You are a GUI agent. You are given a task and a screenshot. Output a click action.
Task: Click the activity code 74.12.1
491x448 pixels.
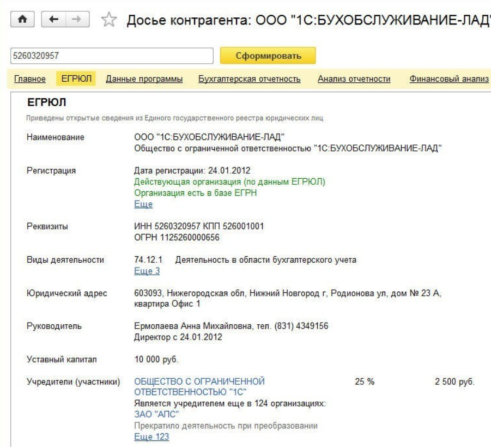(x=148, y=259)
